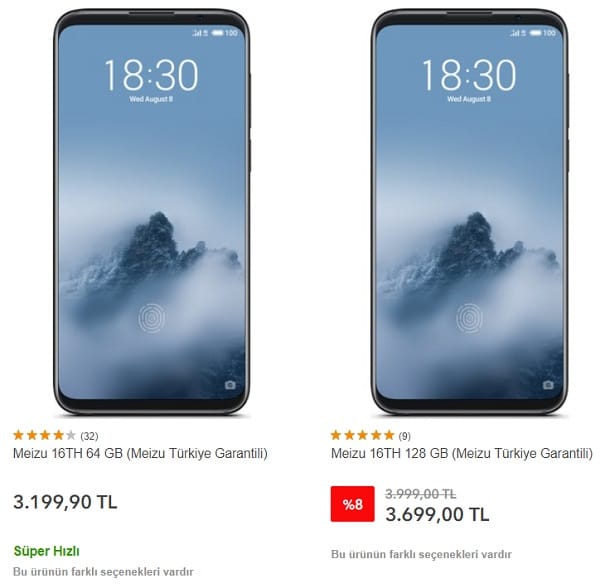Click the options note under the 64 GB phone
The height and width of the screenshot is (588, 600).
point(103,572)
